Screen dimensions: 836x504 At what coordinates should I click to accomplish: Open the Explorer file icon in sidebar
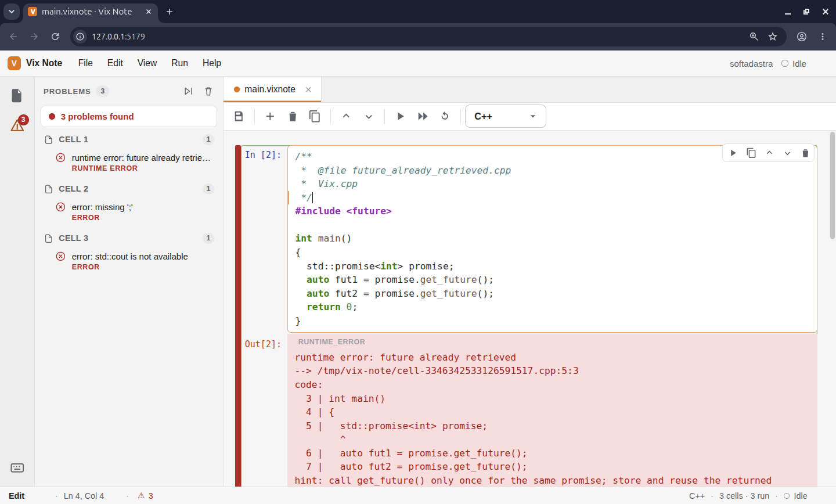(17, 95)
